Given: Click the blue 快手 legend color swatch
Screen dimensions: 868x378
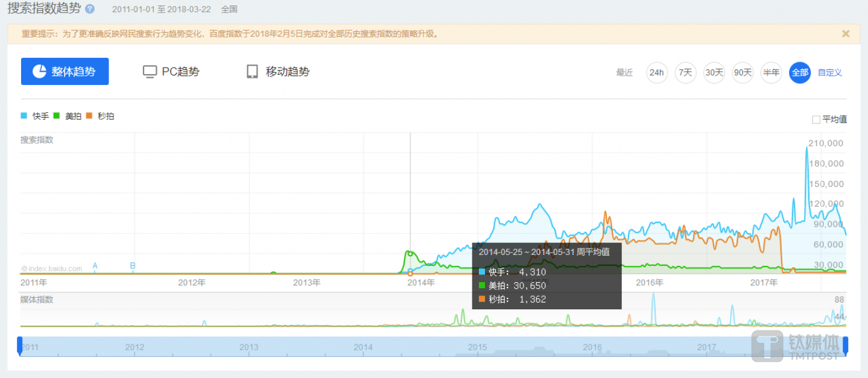Looking at the screenshot, I should click(x=24, y=116).
